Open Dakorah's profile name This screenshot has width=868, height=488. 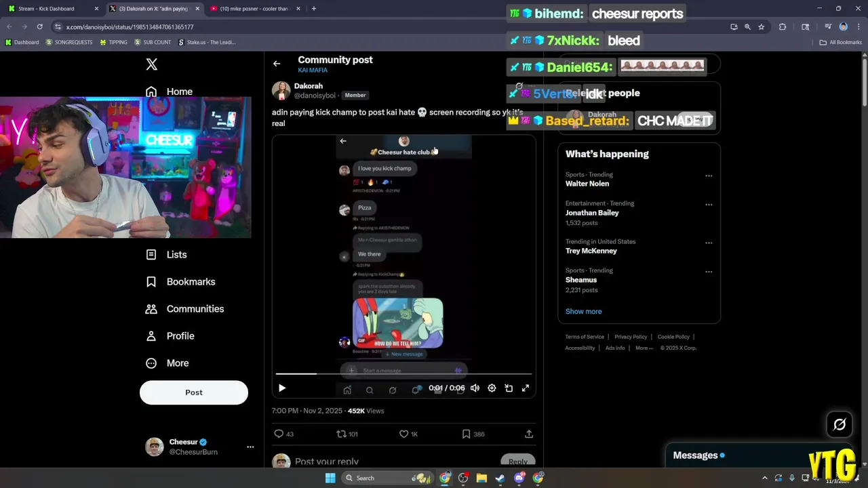(x=308, y=86)
